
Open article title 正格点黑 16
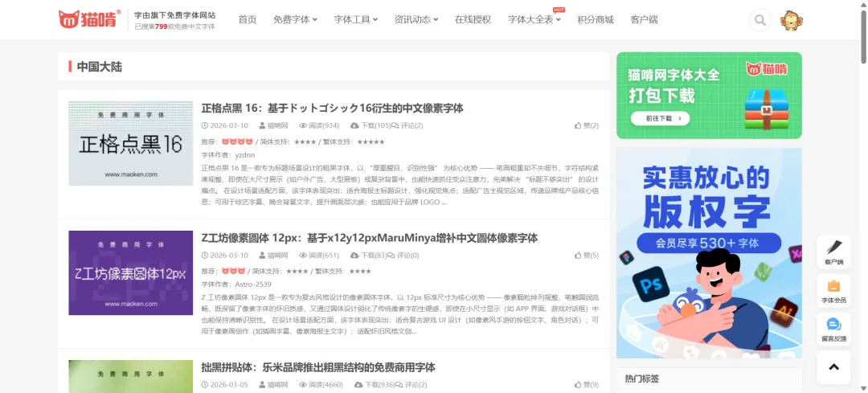click(x=332, y=108)
